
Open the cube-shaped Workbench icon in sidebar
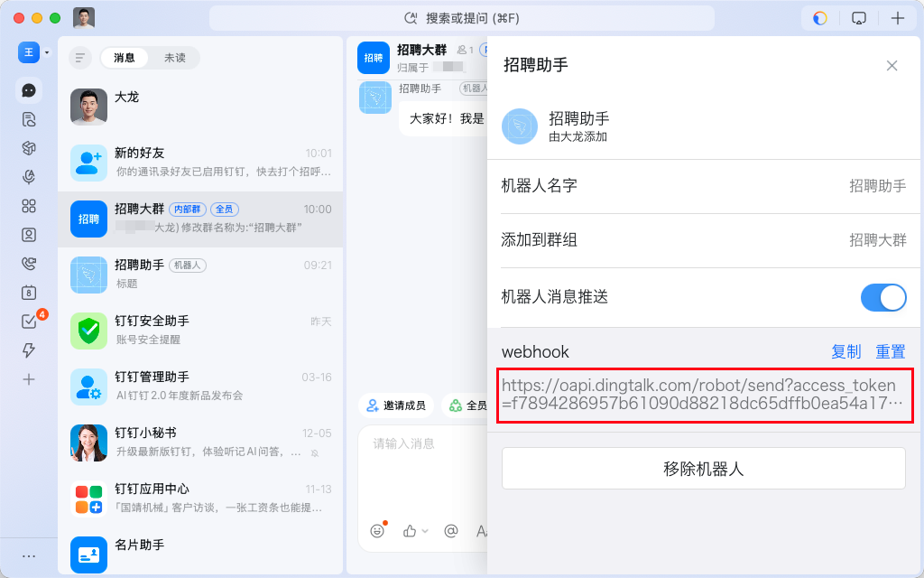point(29,148)
